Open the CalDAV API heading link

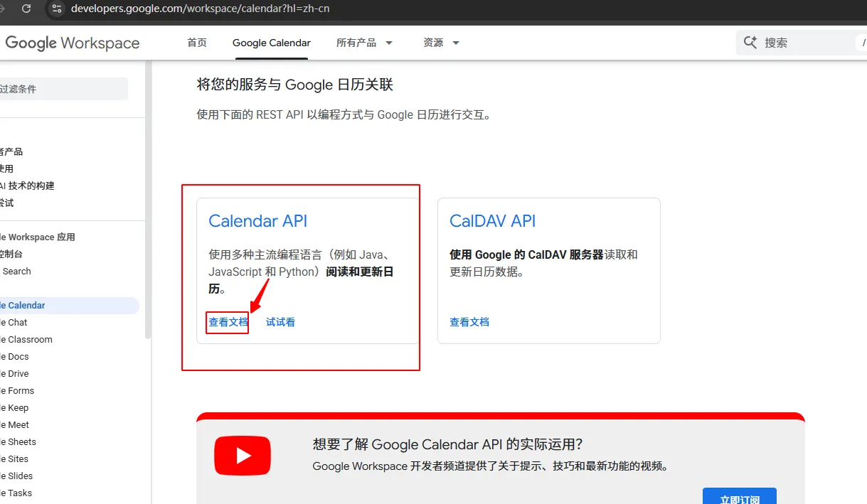[492, 221]
